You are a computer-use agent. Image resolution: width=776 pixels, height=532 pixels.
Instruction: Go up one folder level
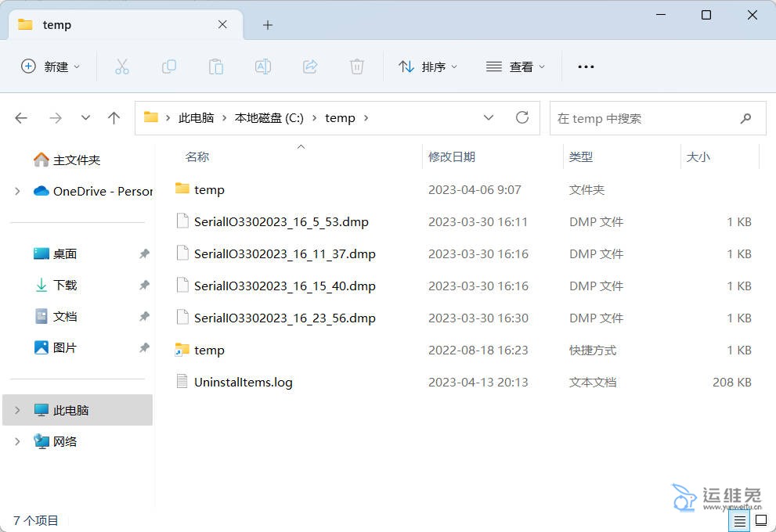[x=114, y=118]
